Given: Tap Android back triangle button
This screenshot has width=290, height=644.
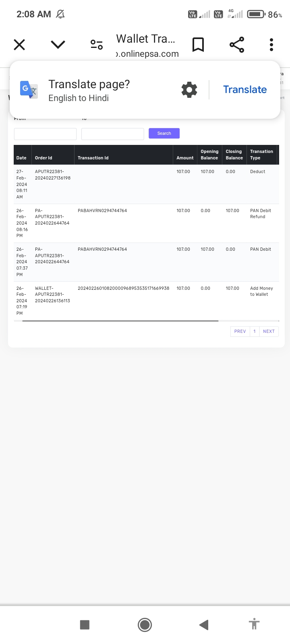Looking at the screenshot, I should [204, 624].
